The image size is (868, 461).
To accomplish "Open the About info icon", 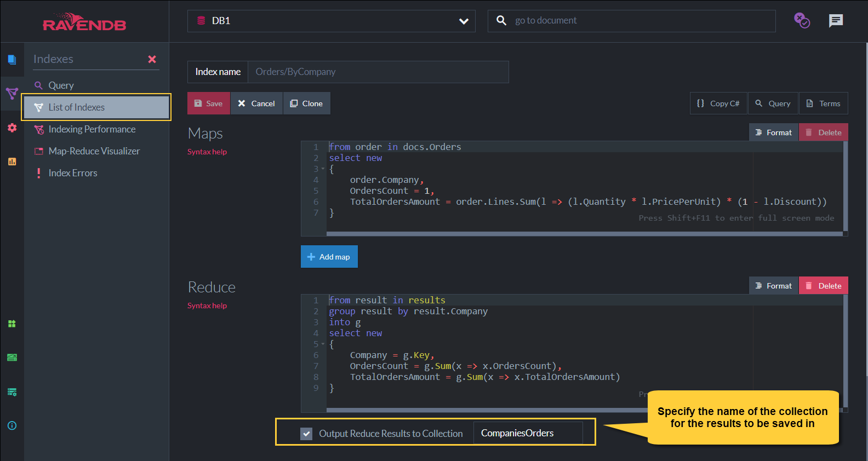I will 12,425.
